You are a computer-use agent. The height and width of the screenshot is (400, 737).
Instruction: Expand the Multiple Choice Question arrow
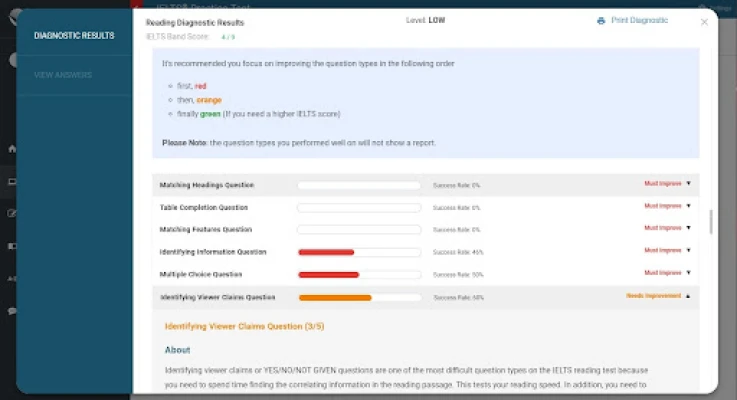tap(688, 272)
